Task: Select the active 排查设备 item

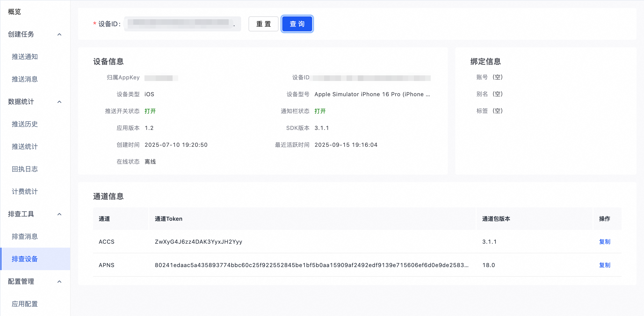Action: point(25,259)
